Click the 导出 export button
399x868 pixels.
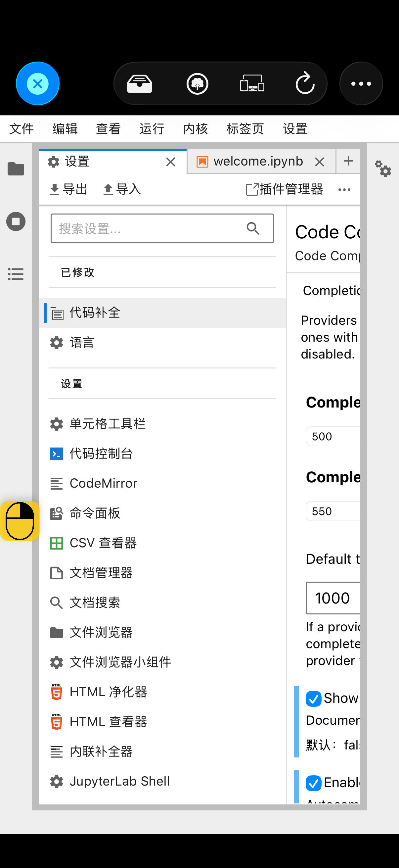pyautogui.click(x=68, y=189)
